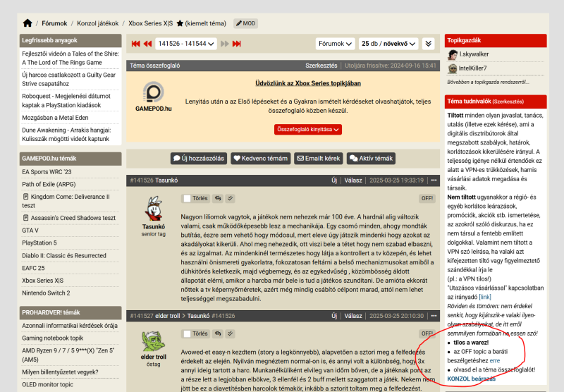The height and width of the screenshot is (392, 564).
Task: Open the OLED monitor topic
Action: (x=47, y=384)
